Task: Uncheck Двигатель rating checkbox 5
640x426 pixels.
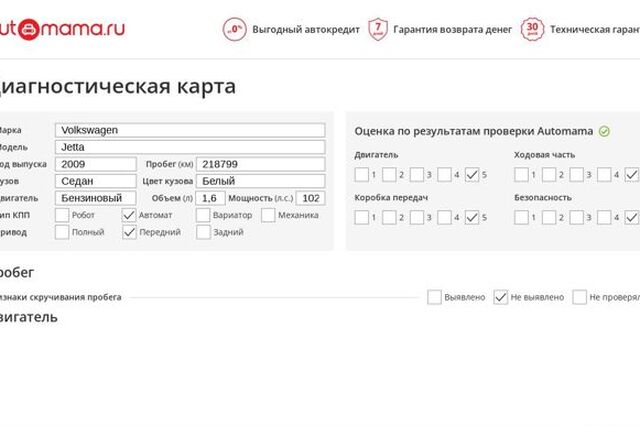Action: pyautogui.click(x=472, y=175)
